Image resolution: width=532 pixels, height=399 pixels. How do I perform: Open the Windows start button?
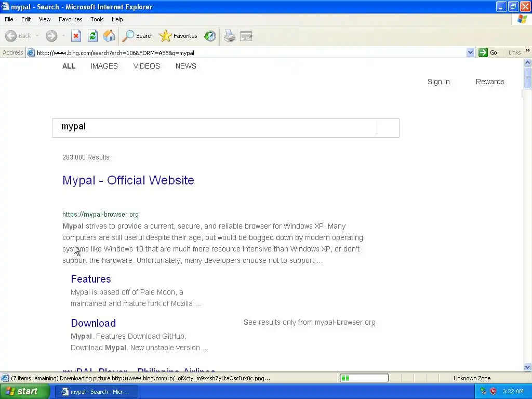[x=25, y=392]
